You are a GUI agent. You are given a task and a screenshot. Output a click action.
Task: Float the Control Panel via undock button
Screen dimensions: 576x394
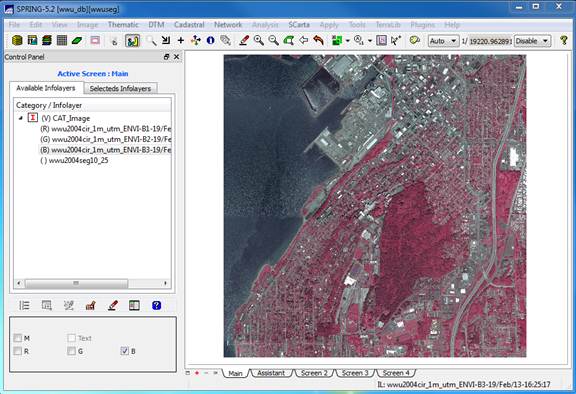tap(166, 57)
